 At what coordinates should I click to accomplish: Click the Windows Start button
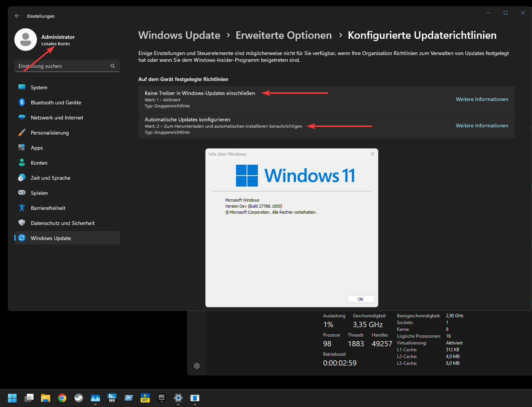(12, 398)
